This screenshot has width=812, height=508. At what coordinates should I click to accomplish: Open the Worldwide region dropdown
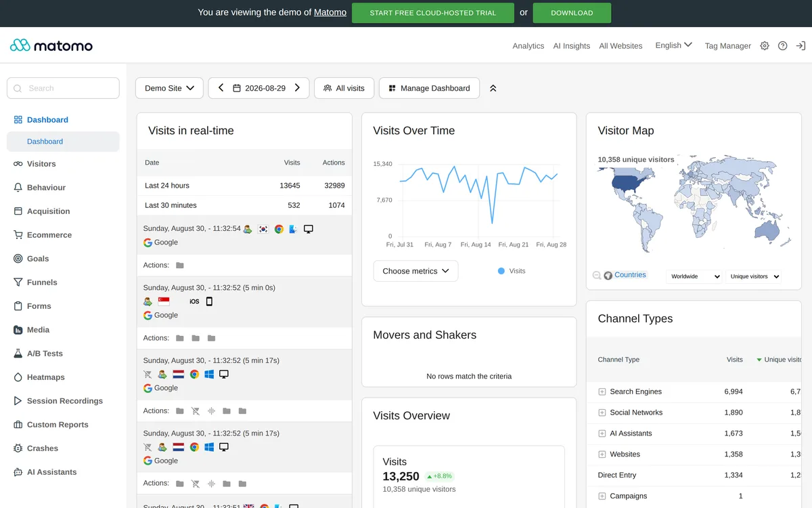point(694,276)
